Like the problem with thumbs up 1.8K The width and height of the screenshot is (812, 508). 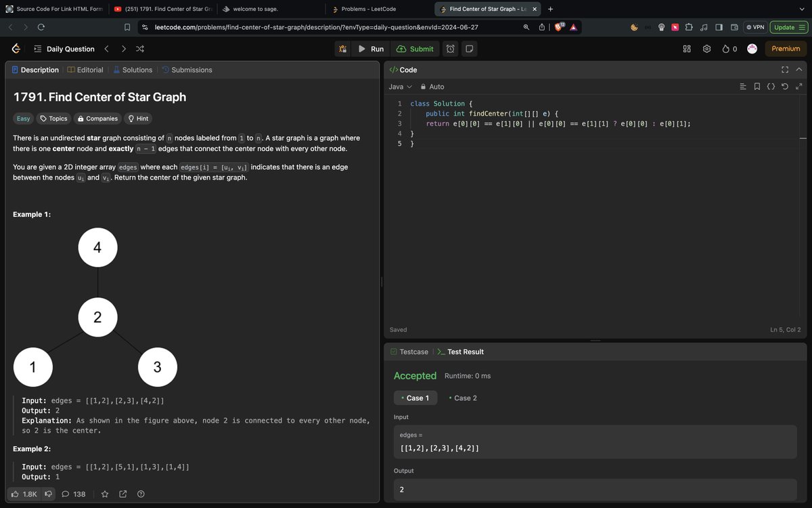coord(24,494)
